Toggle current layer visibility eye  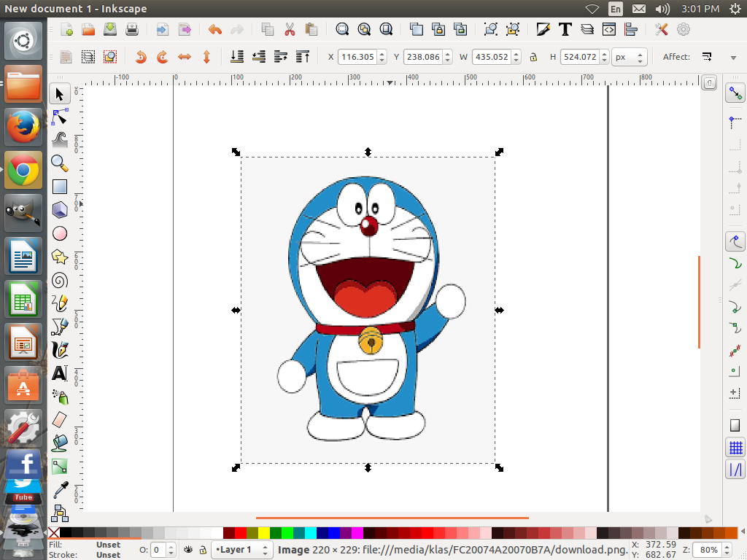coord(189,550)
